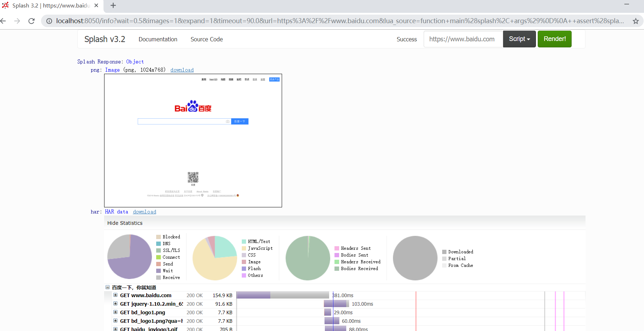644x331 pixels.
Task: Click the timing pie chart
Action: pos(130,257)
